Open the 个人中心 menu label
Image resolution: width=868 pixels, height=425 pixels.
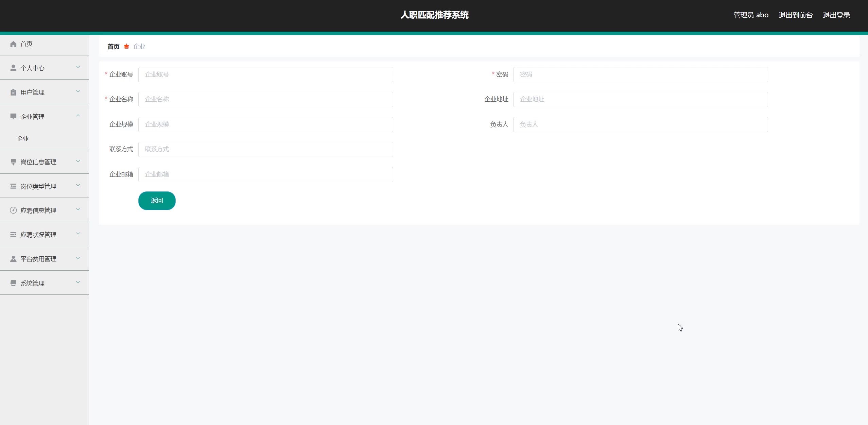(32, 68)
